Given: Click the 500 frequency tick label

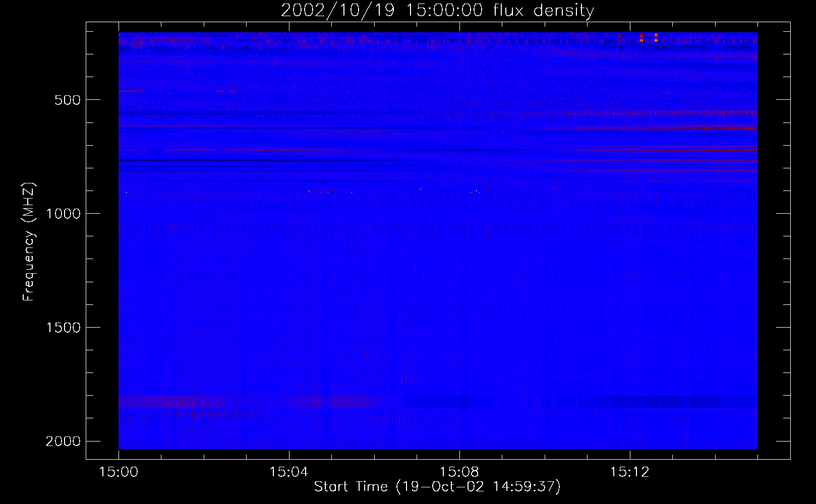Looking at the screenshot, I should pos(68,100).
